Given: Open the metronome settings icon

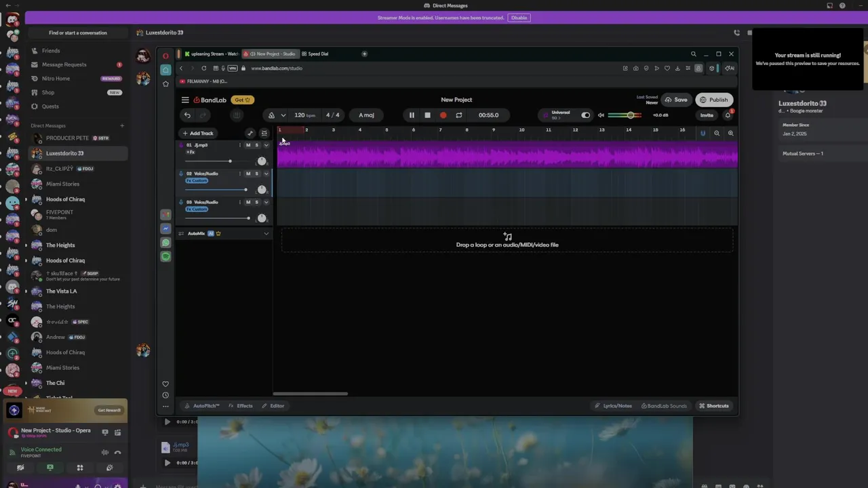Looking at the screenshot, I should click(x=271, y=115).
